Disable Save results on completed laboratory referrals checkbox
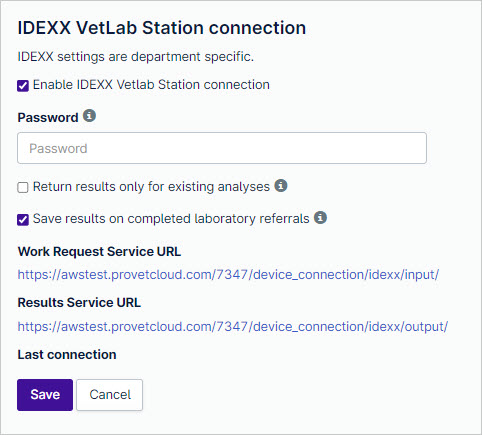This screenshot has height=435, width=482. click(23, 220)
